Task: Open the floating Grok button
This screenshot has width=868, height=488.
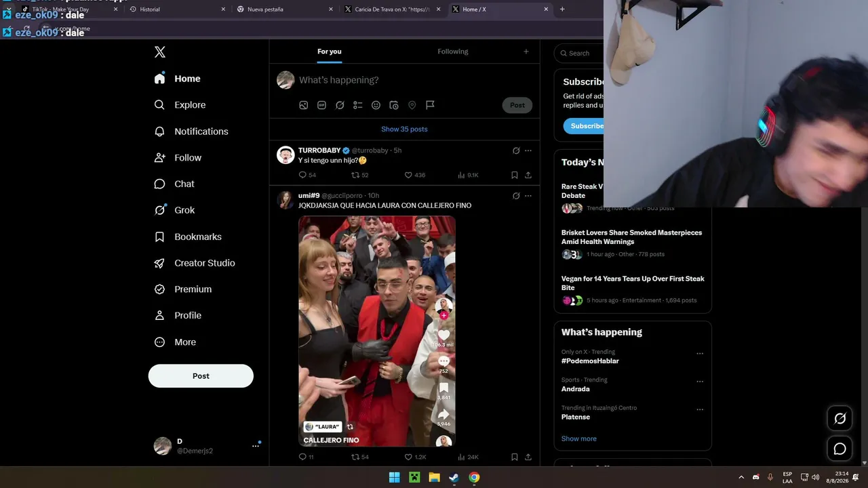Action: pyautogui.click(x=840, y=419)
